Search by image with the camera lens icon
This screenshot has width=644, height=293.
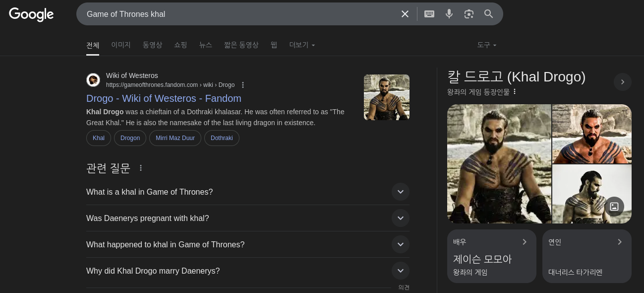(469, 14)
